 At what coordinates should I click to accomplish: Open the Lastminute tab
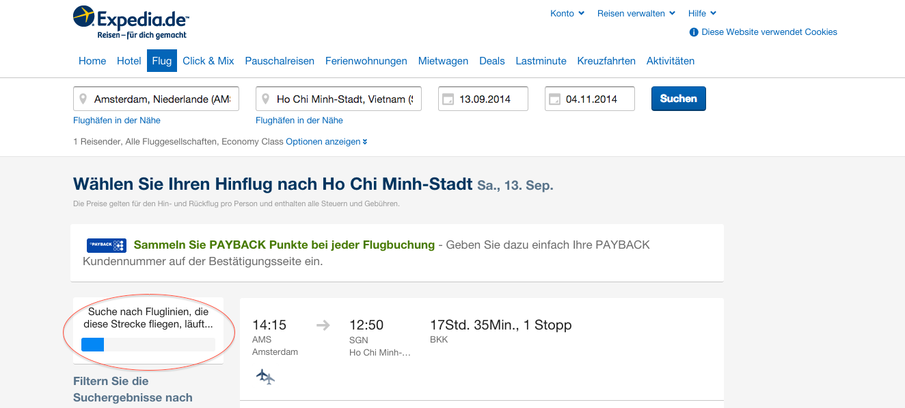click(541, 61)
